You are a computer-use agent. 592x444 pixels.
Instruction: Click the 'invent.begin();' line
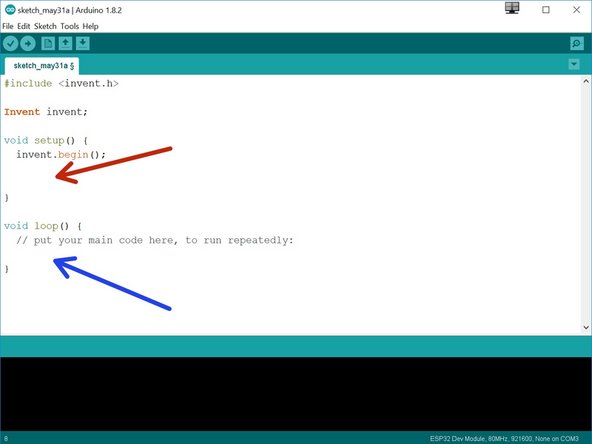[61, 155]
